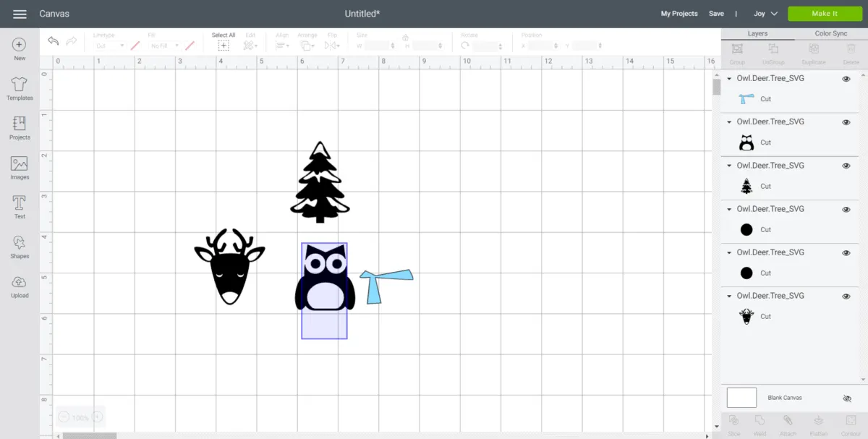Screen dimensions: 868x439
Task: Click the Height size field
Action: pos(426,46)
